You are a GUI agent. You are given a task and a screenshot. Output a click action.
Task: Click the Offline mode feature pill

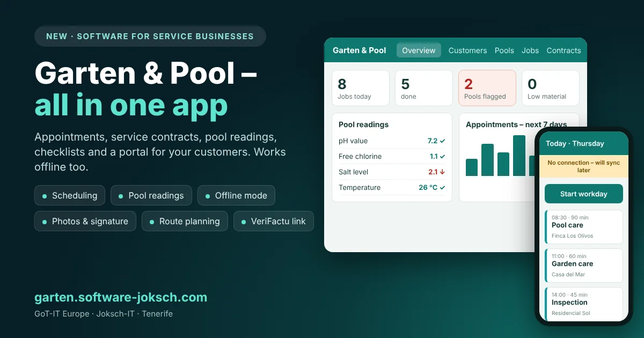click(236, 195)
